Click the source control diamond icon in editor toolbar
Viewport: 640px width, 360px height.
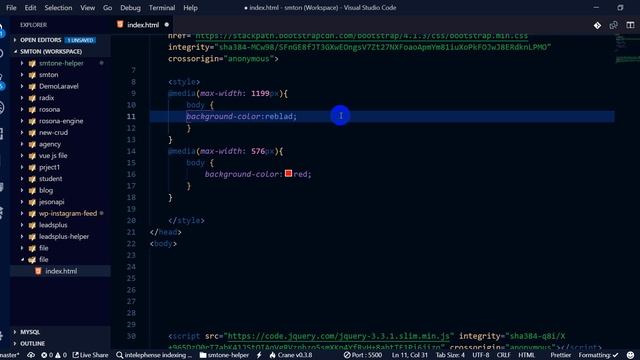click(597, 25)
